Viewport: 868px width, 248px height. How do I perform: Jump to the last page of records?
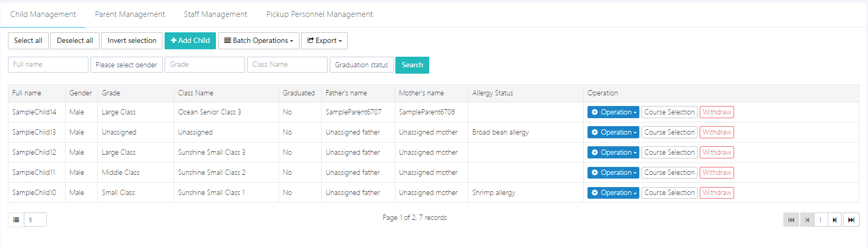[x=851, y=220]
